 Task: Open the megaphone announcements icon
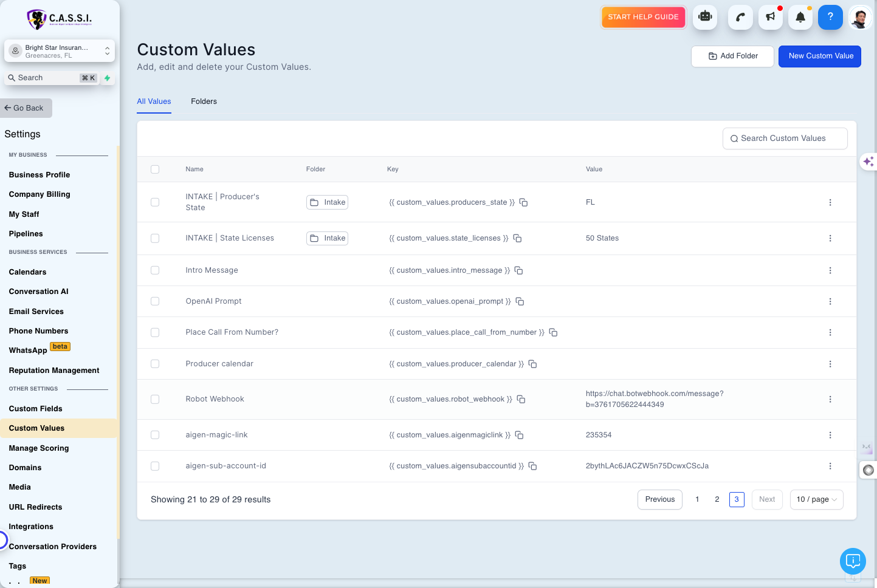pos(770,17)
